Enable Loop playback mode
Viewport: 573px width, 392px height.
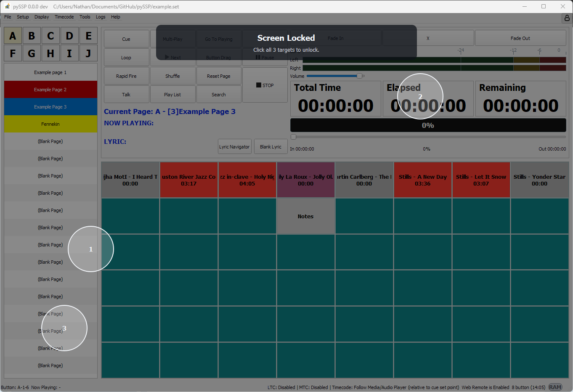(x=126, y=57)
